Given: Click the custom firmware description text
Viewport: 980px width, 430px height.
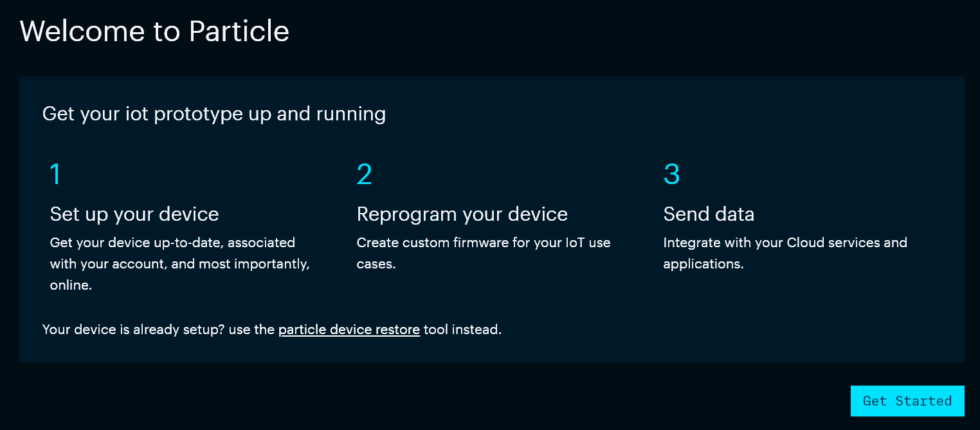Looking at the screenshot, I should [x=484, y=253].
